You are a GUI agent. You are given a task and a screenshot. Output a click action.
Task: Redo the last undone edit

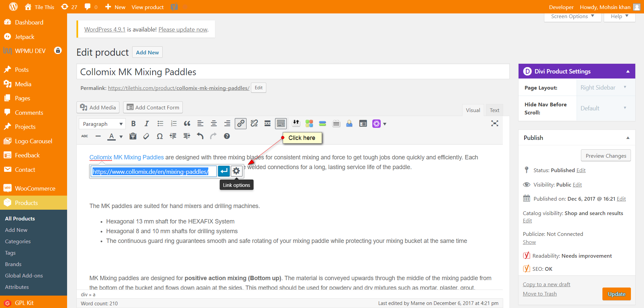click(213, 136)
